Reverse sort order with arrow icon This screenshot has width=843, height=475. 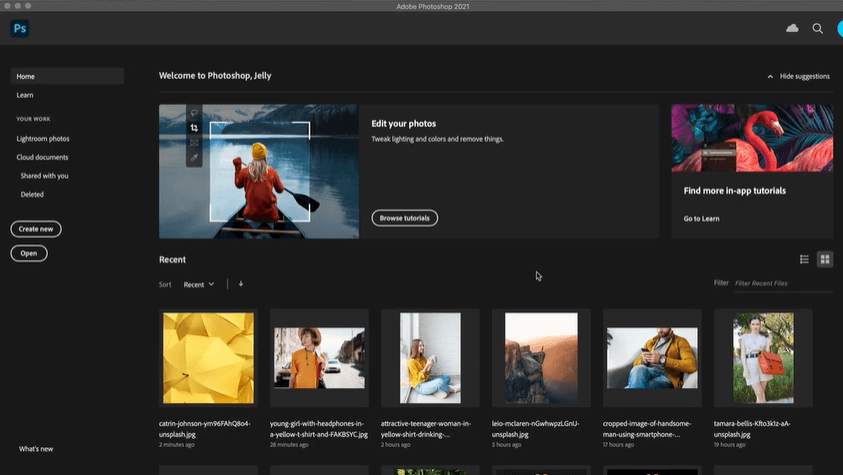241,284
